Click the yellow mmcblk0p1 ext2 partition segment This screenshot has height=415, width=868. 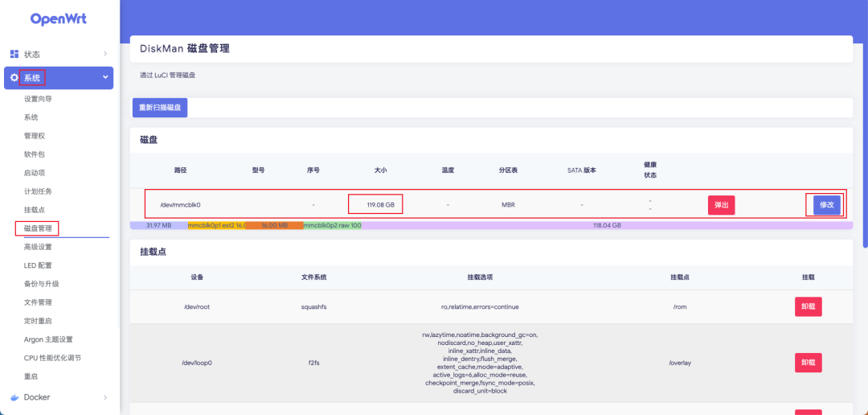(x=216, y=225)
